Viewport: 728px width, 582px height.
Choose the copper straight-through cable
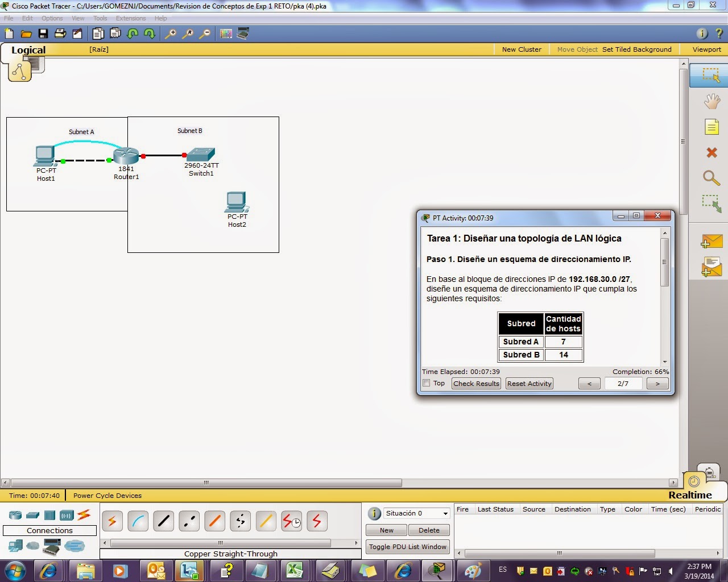pyautogui.click(x=163, y=521)
